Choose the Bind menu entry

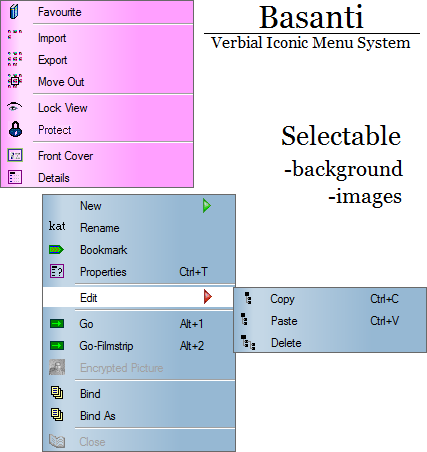(139, 394)
